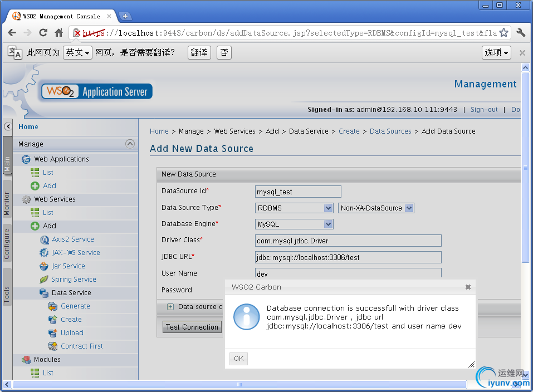Reload the page with the refresh icon
The height and width of the screenshot is (392, 533).
point(43,33)
